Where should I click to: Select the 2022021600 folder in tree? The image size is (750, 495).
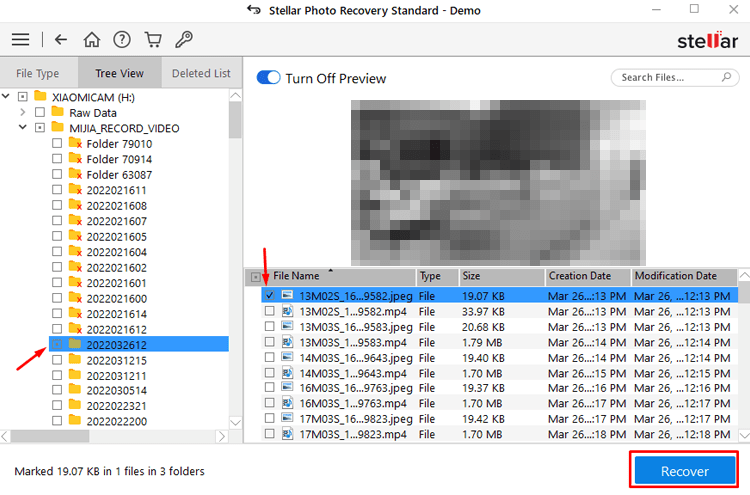click(x=117, y=299)
